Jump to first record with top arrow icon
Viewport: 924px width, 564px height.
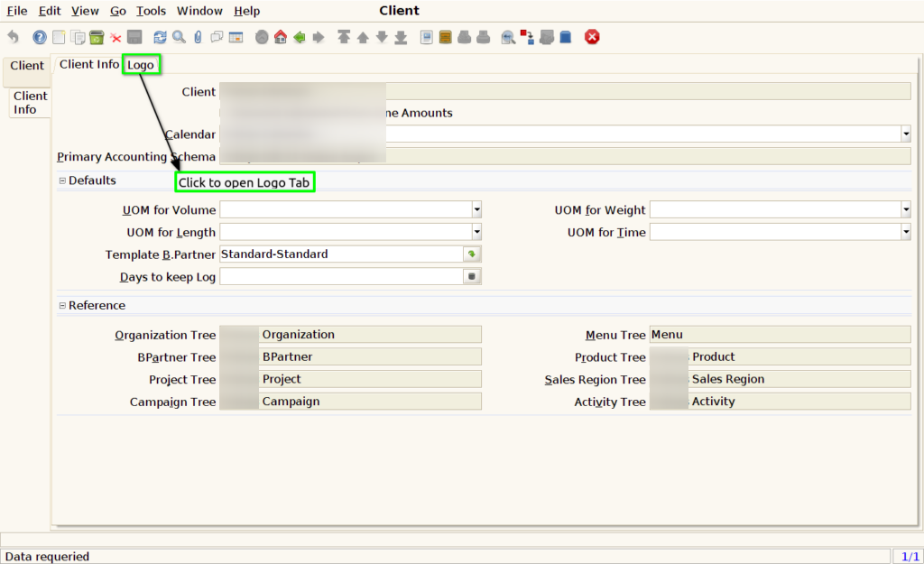344,37
